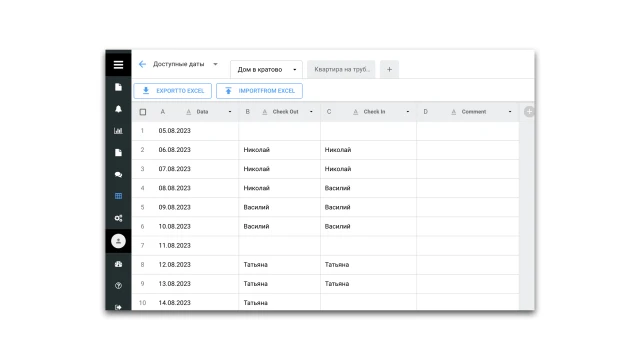This screenshot has width=640, height=360.
Task: Select Check Out cell Татьяна for 12.08.2023
Action: coord(280,265)
